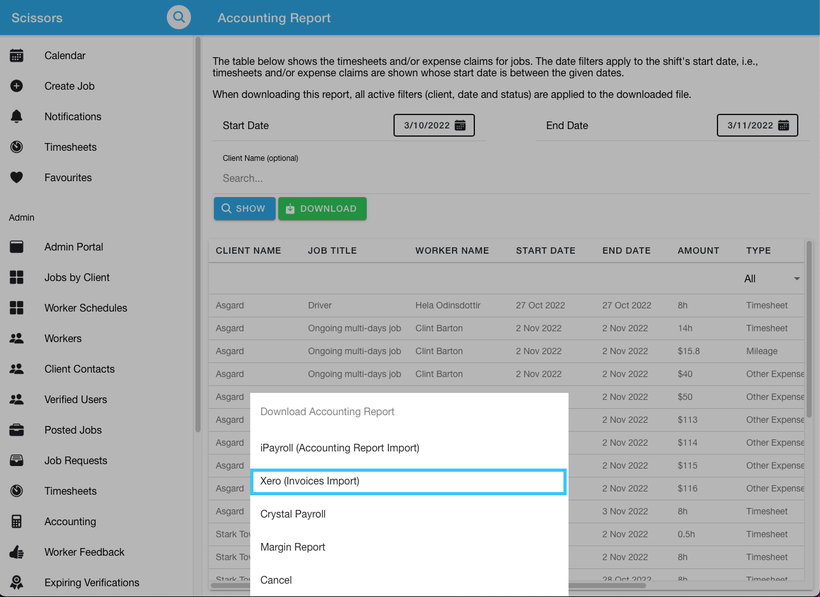820x597 pixels.
Task: Select Crystal Payroll export option
Action: [293, 514]
